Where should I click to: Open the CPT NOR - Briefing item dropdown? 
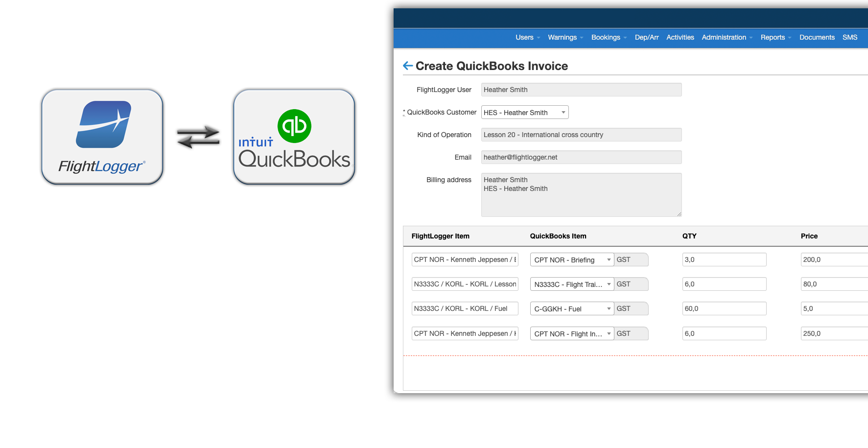[x=572, y=259]
